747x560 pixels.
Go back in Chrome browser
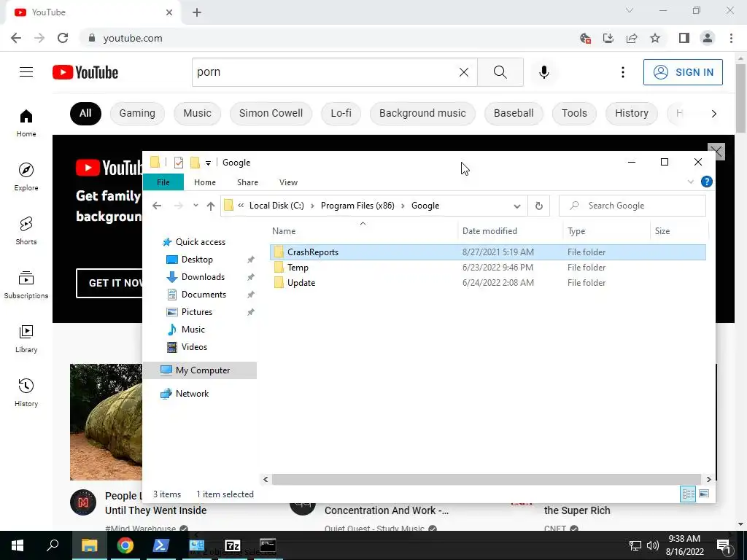coord(16,38)
